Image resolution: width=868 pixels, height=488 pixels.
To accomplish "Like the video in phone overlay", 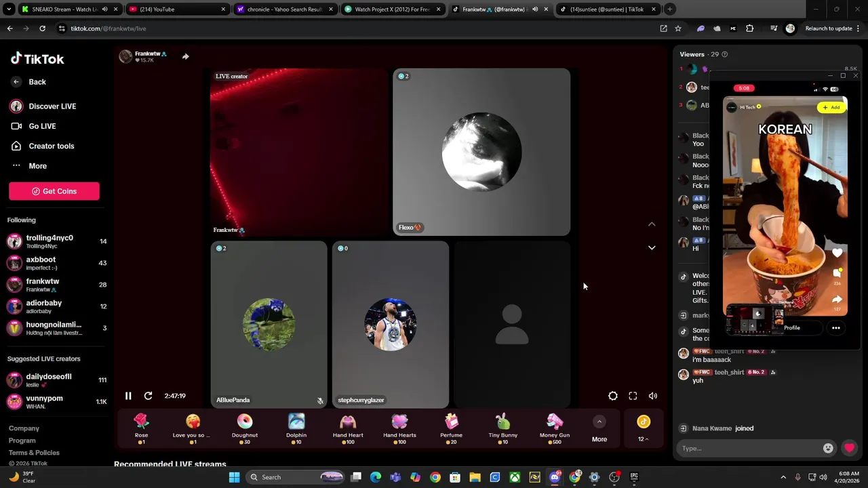I will (x=837, y=253).
